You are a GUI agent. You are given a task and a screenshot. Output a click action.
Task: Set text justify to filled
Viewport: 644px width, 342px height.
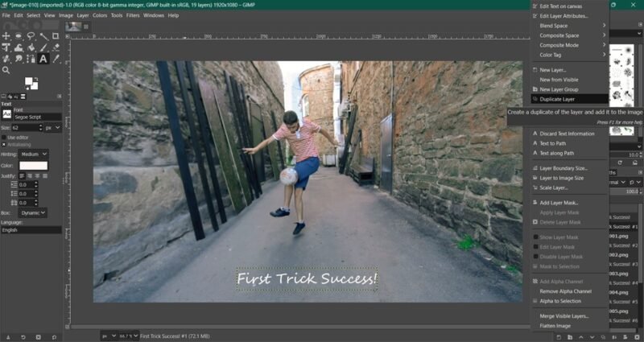coord(45,175)
